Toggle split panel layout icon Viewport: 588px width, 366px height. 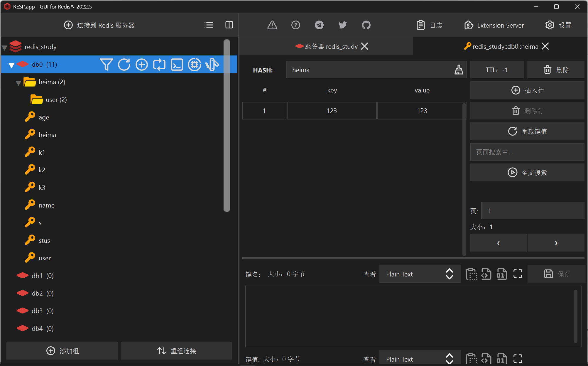pos(229,25)
